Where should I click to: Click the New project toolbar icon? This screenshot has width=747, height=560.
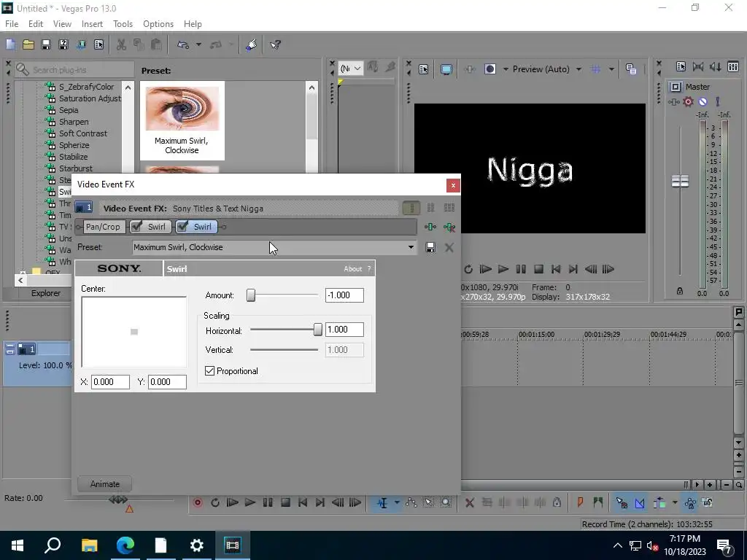10,44
